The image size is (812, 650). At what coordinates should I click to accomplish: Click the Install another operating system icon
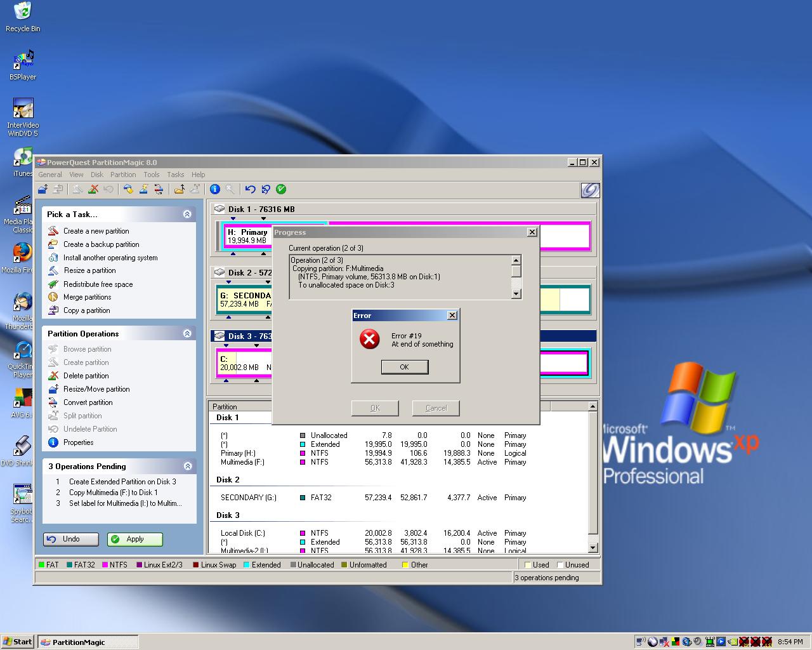pos(53,258)
